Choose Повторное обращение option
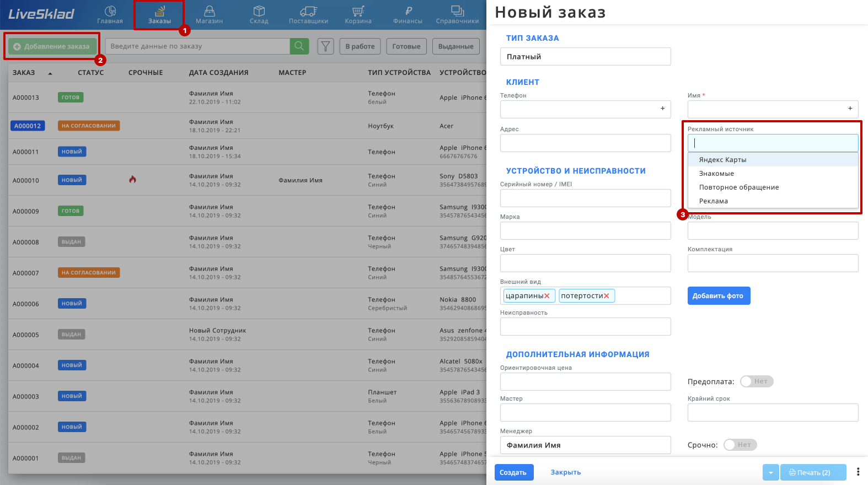 click(773, 187)
